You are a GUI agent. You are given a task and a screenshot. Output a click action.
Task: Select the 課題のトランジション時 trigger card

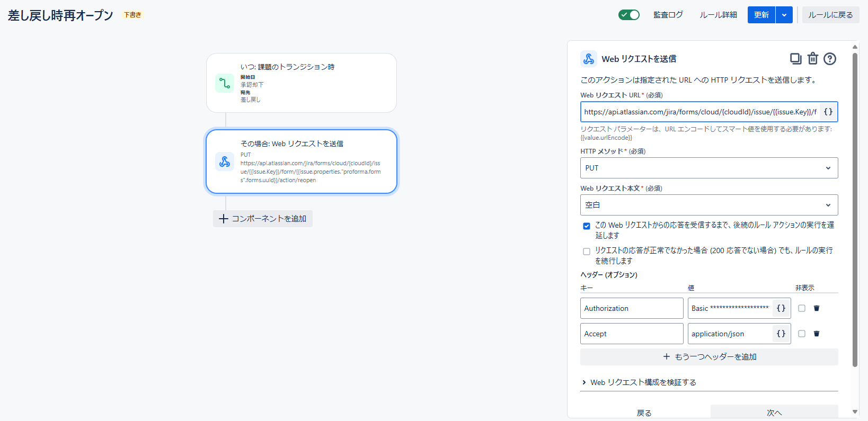(x=302, y=83)
